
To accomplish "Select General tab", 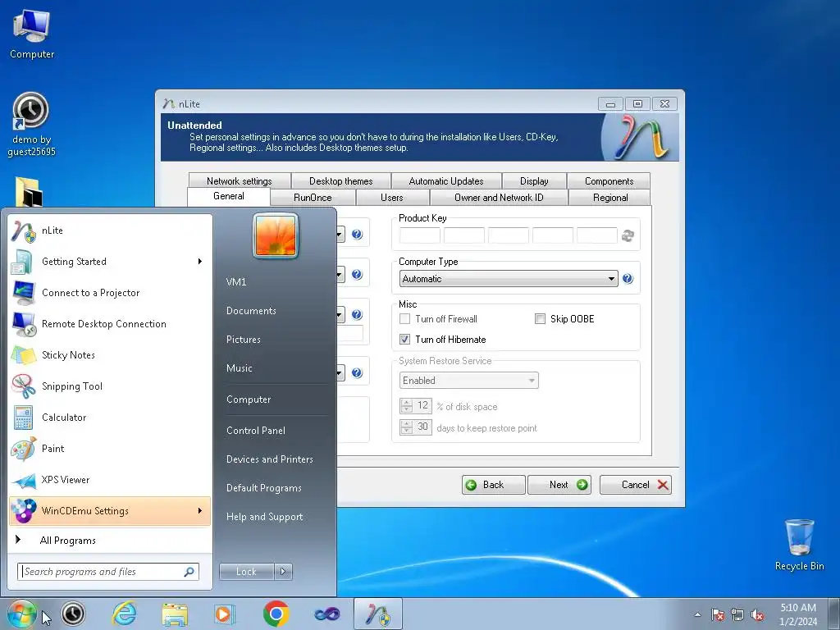I will 229,196.
